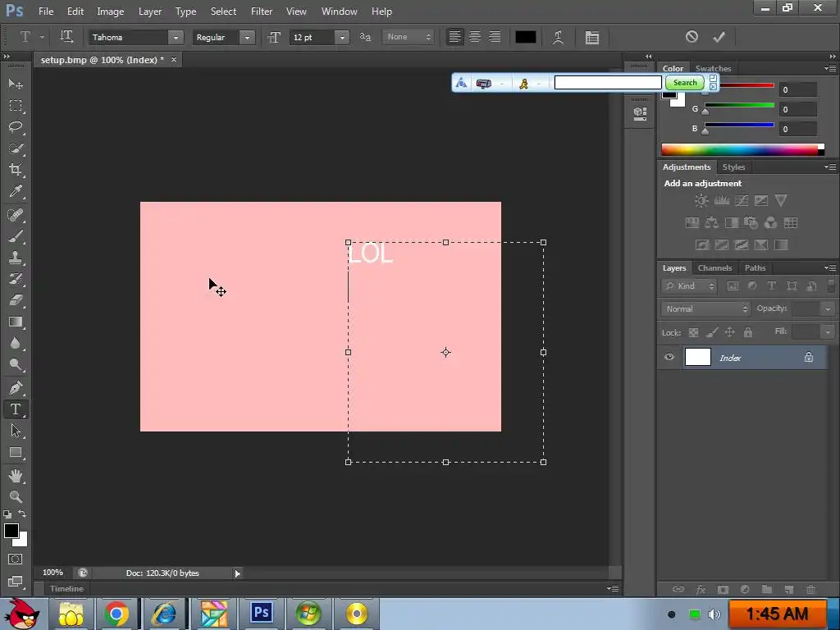Commit the current text edits
The image size is (840, 630).
(719, 36)
